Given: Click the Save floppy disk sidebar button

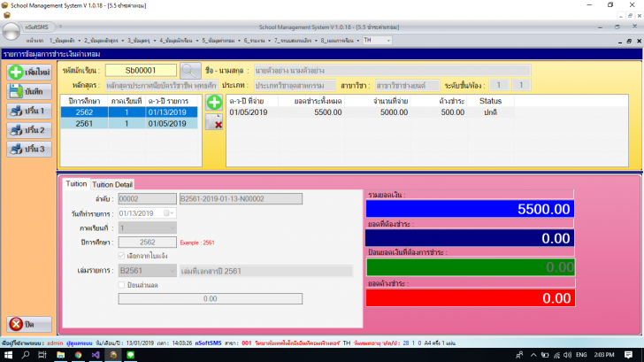Looking at the screenshot, I should pos(29,91).
